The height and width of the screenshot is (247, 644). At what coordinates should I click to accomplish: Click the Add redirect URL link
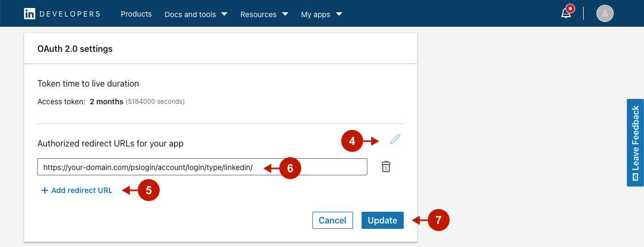point(82,190)
